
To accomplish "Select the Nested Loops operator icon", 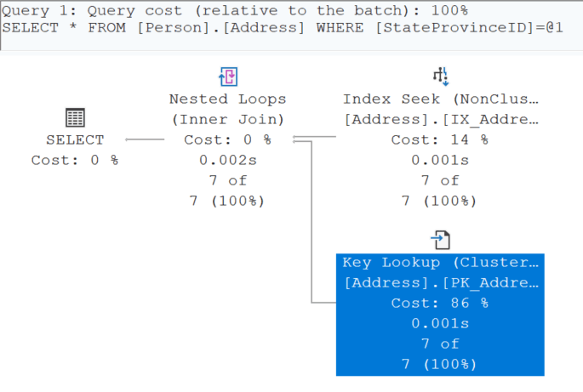I will [x=227, y=78].
